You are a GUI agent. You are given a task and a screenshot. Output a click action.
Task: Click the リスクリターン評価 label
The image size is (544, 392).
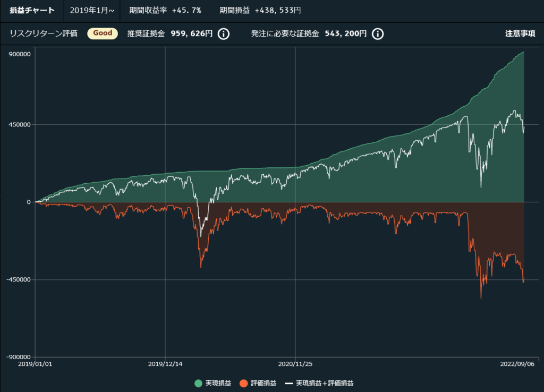coord(44,33)
